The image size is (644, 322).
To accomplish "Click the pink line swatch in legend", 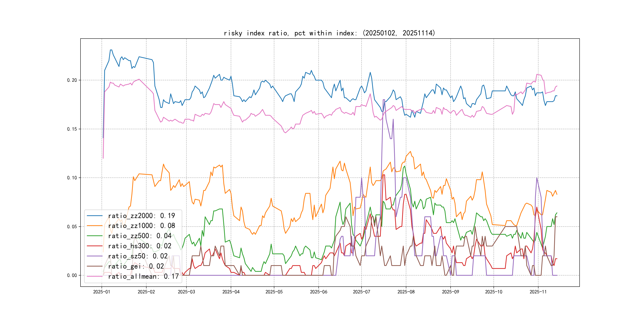I will (94, 276).
